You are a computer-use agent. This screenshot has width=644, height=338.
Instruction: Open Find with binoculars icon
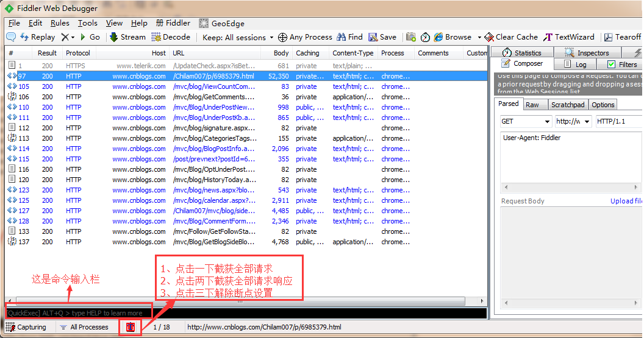(x=349, y=37)
